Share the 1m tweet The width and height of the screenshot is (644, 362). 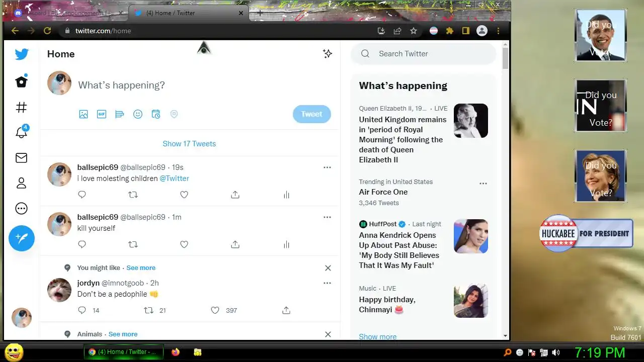[x=235, y=244]
